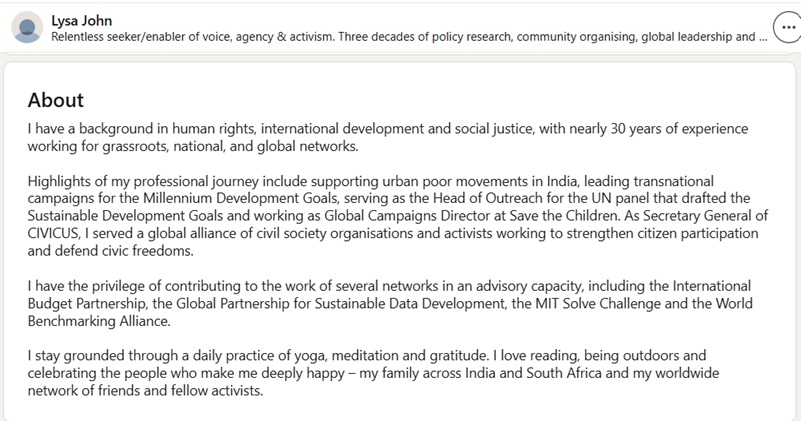Open the Lysa John profile name link
The height and width of the screenshot is (421, 801).
coord(81,20)
